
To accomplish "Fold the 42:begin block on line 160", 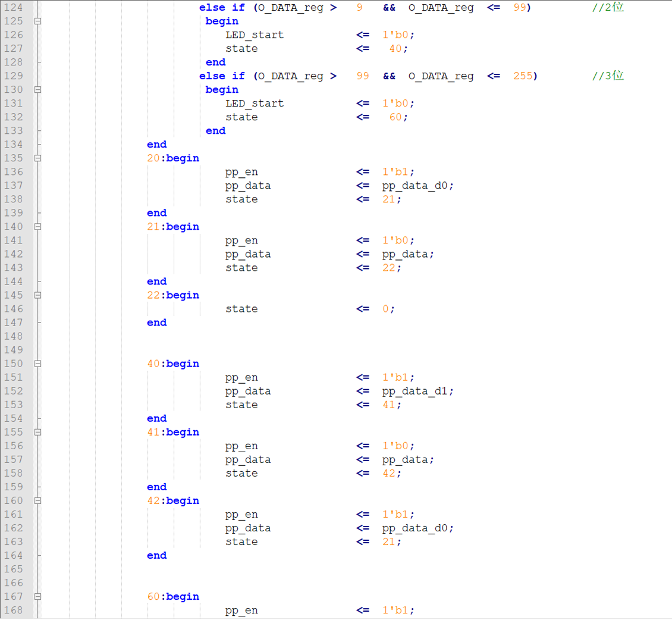I will [x=38, y=500].
